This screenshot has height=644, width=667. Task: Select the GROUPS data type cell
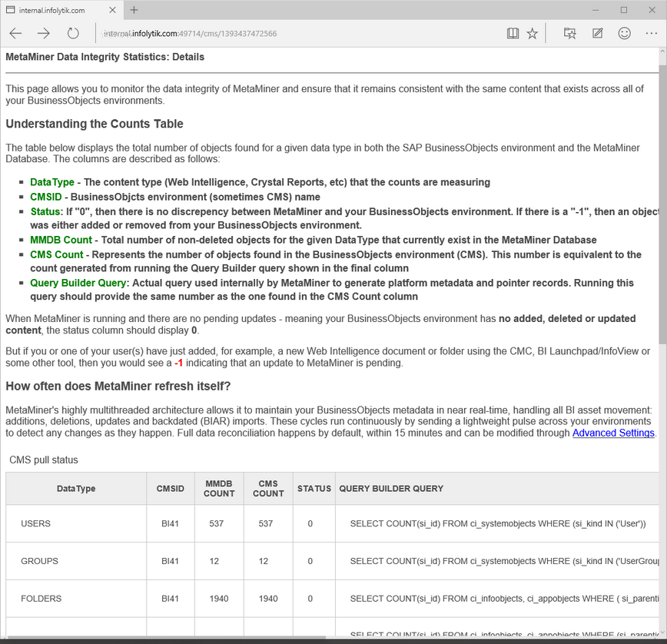[x=76, y=561]
